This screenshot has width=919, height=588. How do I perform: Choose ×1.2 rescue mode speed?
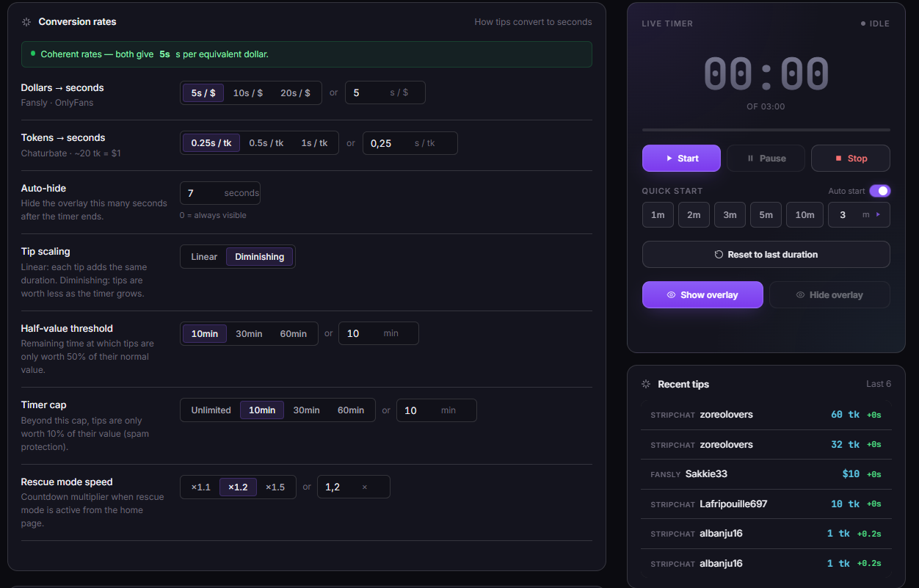(238, 487)
